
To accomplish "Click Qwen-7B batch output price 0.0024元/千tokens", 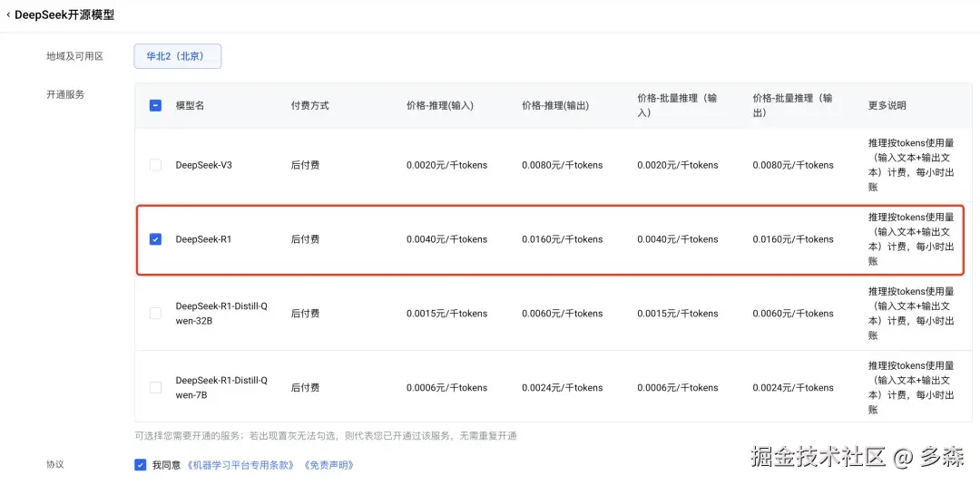I will [793, 388].
